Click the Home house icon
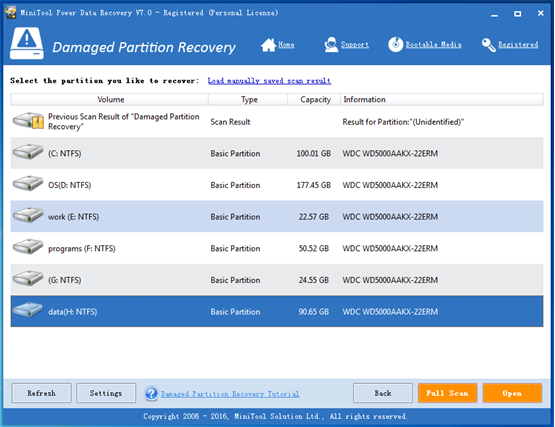This screenshot has height=427, width=555. point(268,45)
